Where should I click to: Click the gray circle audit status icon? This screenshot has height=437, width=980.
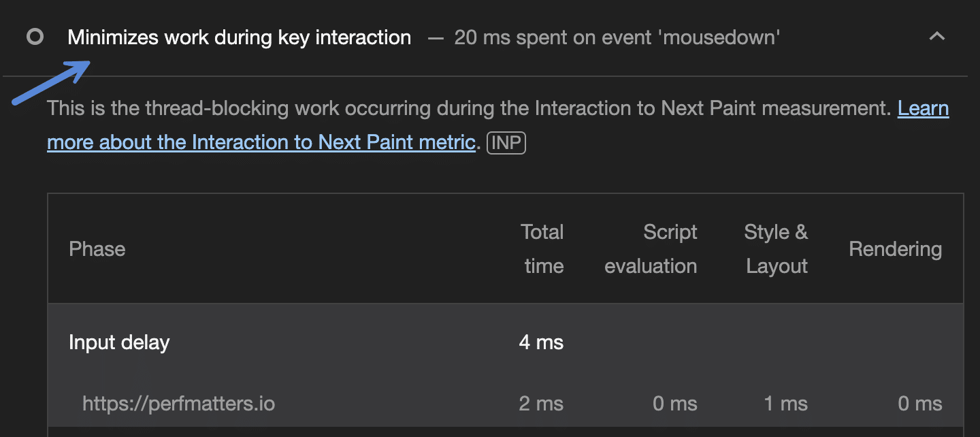[35, 37]
